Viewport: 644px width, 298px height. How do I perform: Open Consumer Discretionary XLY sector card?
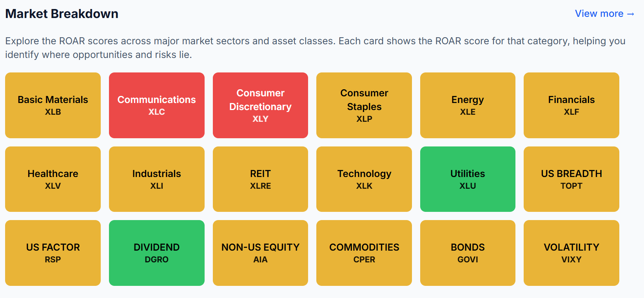260,105
